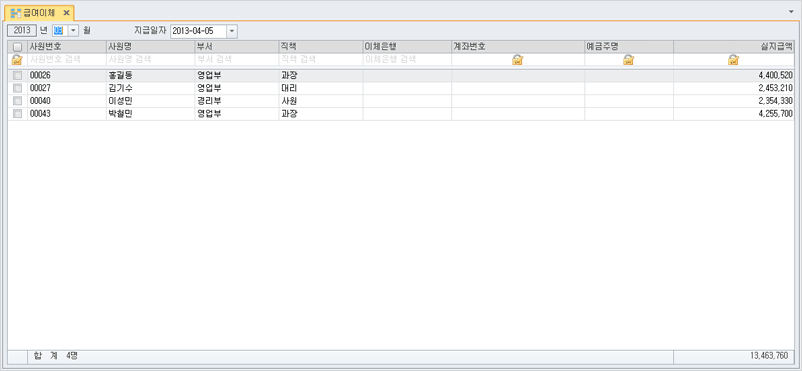Viewport: 802px width, 371px height.
Task: Click the 사원번호 검색 filter box
Action: [67, 60]
